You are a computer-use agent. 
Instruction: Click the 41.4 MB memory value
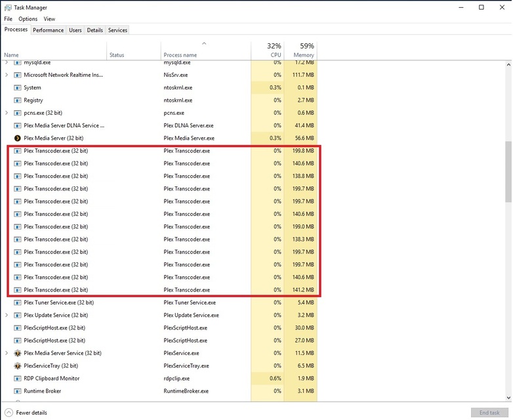coord(304,125)
